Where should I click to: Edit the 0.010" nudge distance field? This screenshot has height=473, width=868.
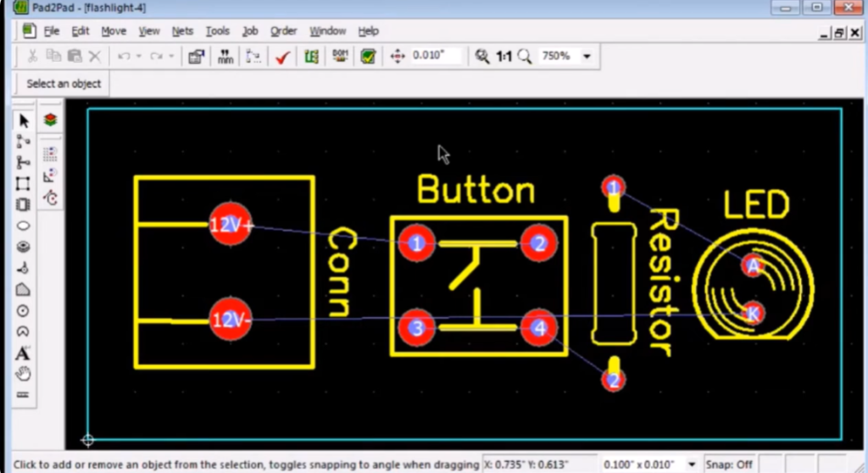[x=435, y=55]
